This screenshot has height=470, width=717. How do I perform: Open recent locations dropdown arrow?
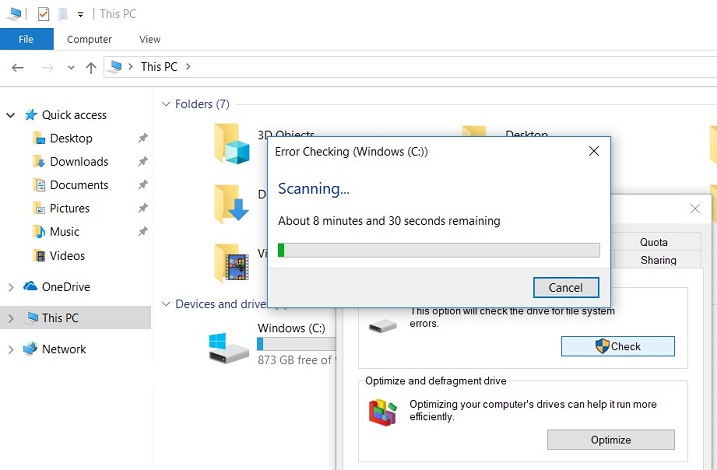tap(71, 68)
